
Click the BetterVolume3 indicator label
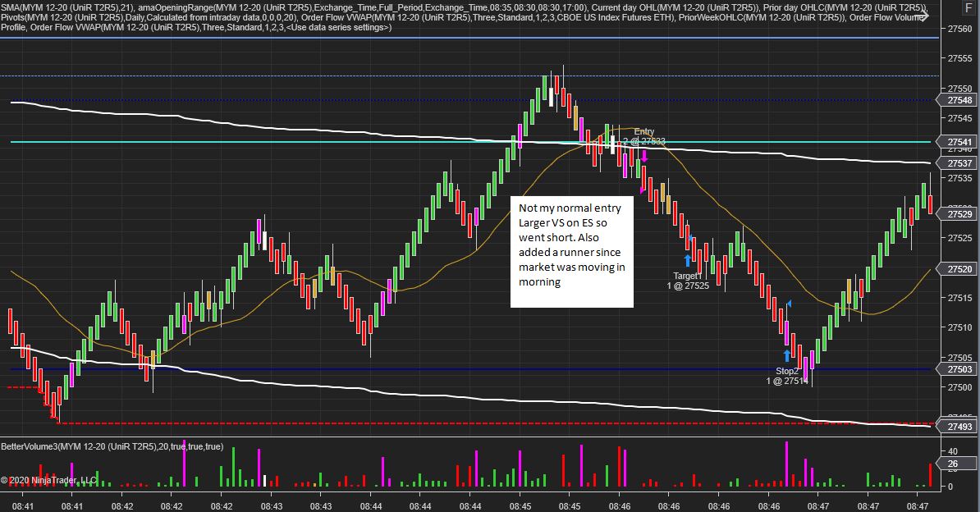[x=112, y=446]
